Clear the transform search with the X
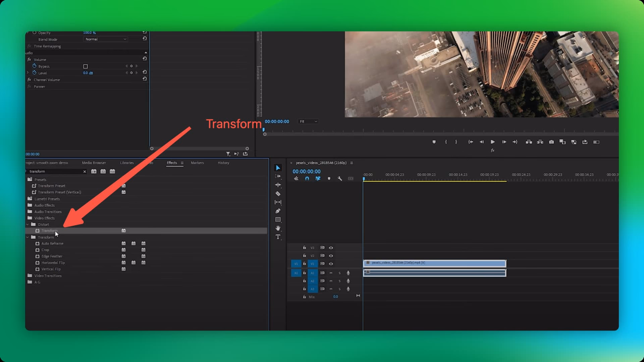 tap(85, 171)
